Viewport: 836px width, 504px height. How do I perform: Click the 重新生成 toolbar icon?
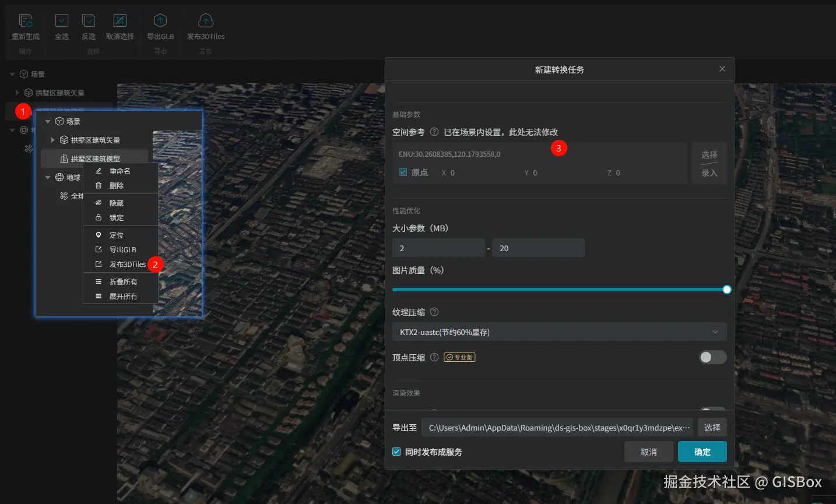(x=26, y=21)
